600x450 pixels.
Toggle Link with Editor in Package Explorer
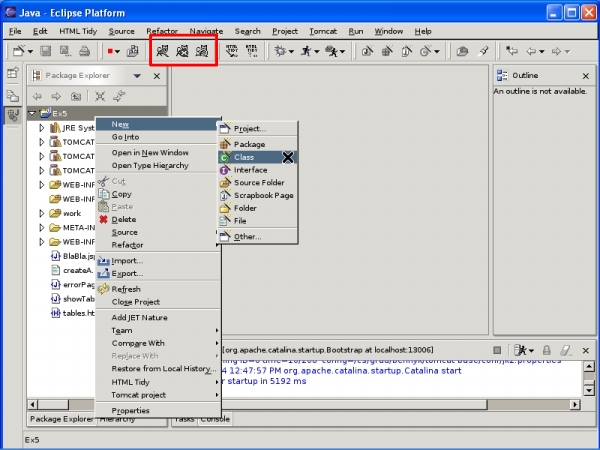pyautogui.click(x=119, y=96)
